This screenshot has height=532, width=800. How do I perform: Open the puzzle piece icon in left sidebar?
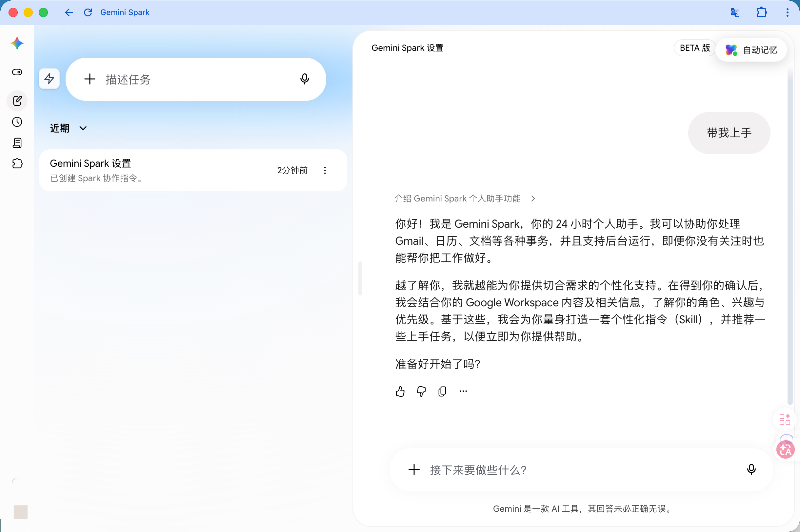17,163
